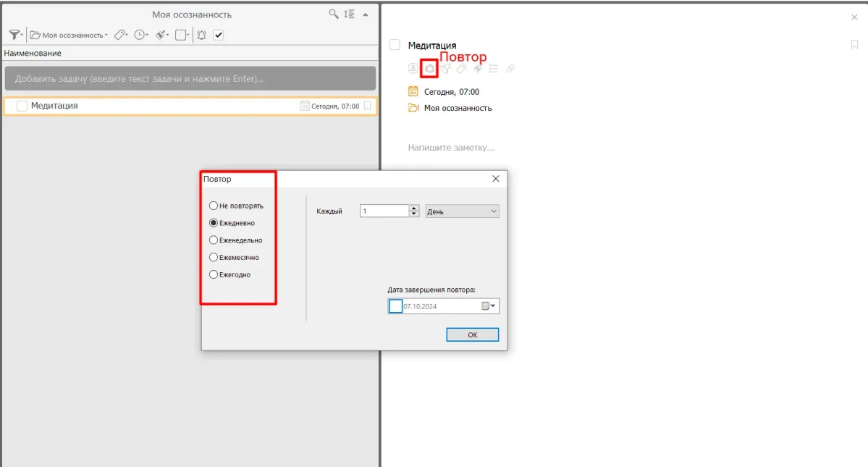Open the checklist icon in task details
Viewport: 868px width, 467px height.
click(494, 69)
